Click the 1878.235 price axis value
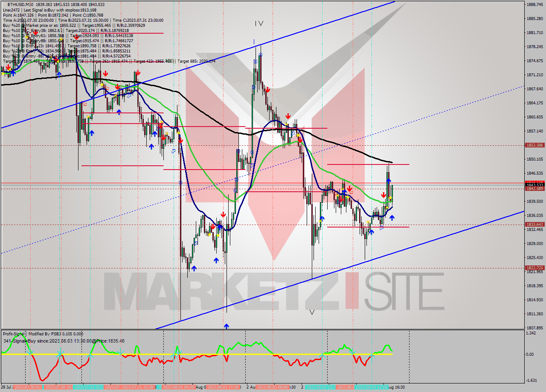The height and width of the screenshot is (392, 546). (534, 46)
